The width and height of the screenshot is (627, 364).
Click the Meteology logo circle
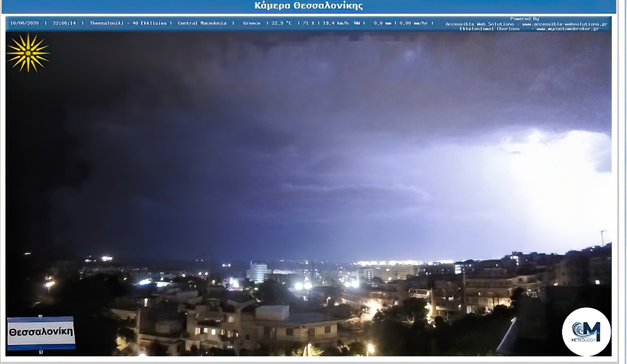(586, 331)
